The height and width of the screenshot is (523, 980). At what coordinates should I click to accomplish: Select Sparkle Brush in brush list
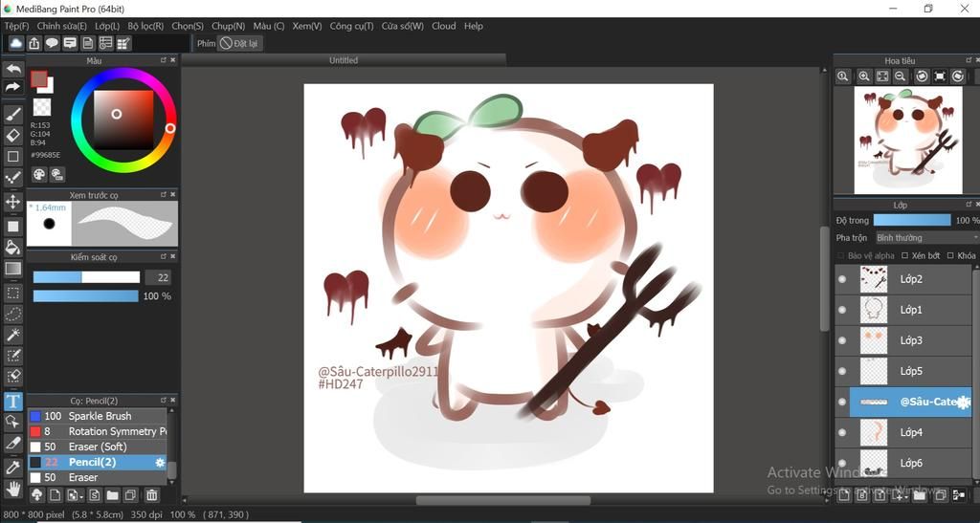click(97, 416)
